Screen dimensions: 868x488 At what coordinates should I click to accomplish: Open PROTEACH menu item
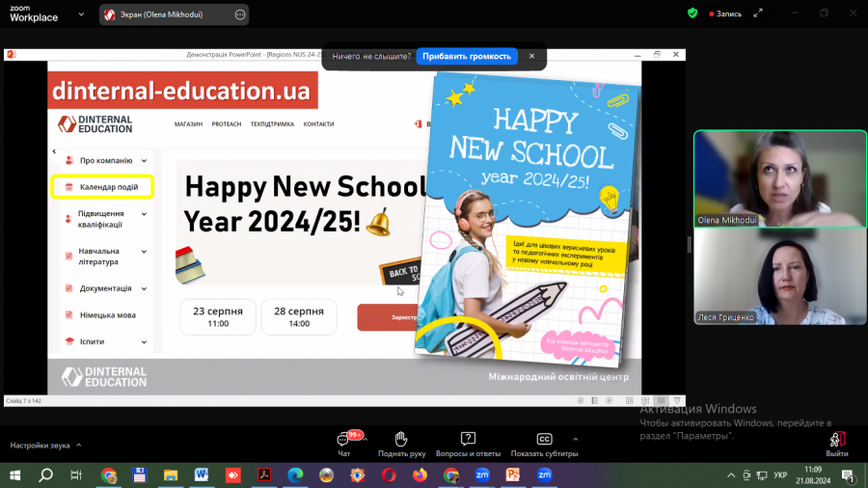coord(227,124)
